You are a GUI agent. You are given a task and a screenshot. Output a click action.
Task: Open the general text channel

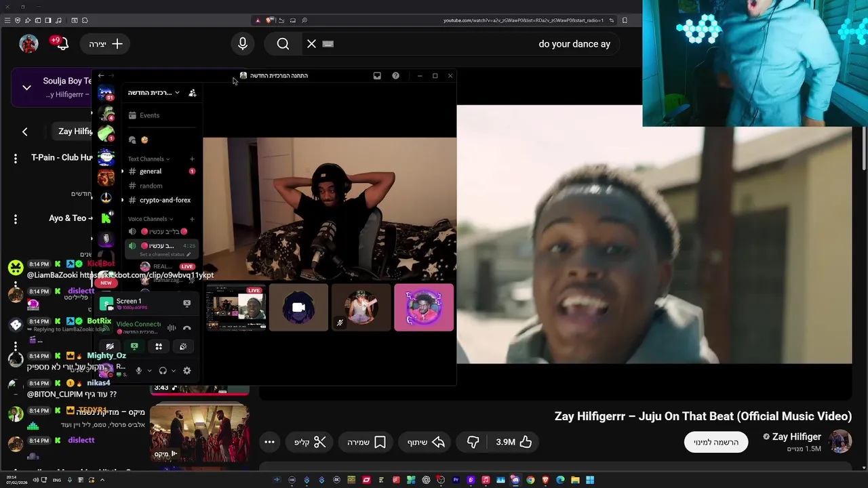click(161, 171)
